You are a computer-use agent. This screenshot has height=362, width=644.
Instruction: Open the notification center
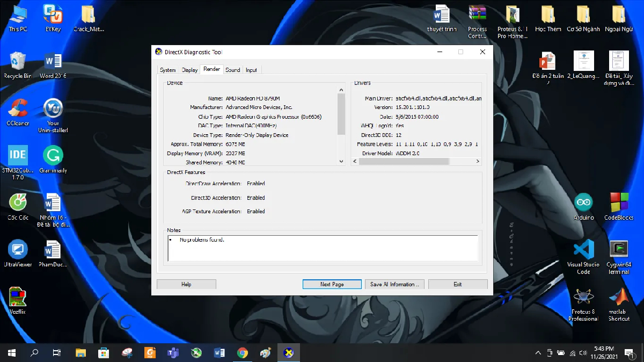coord(631,353)
